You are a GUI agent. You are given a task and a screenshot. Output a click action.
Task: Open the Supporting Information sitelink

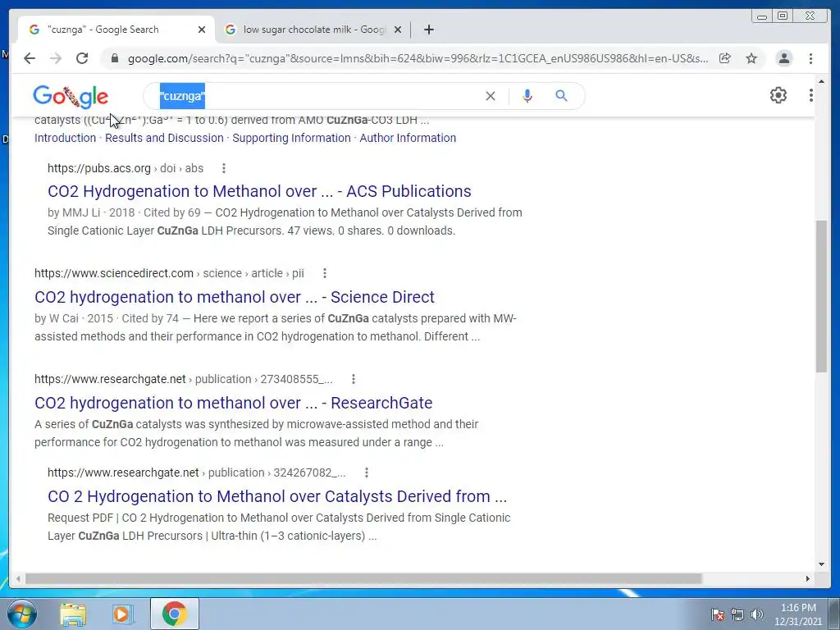coord(291,138)
